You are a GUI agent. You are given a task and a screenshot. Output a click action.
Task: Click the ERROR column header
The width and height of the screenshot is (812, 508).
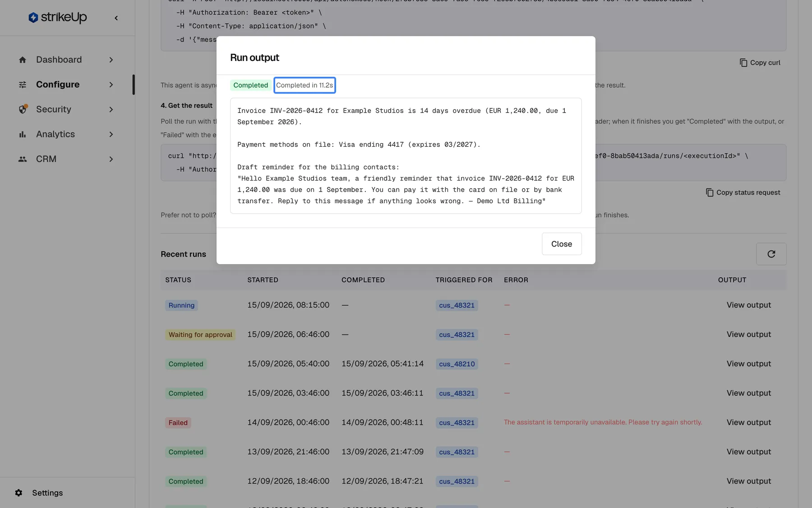516,280
